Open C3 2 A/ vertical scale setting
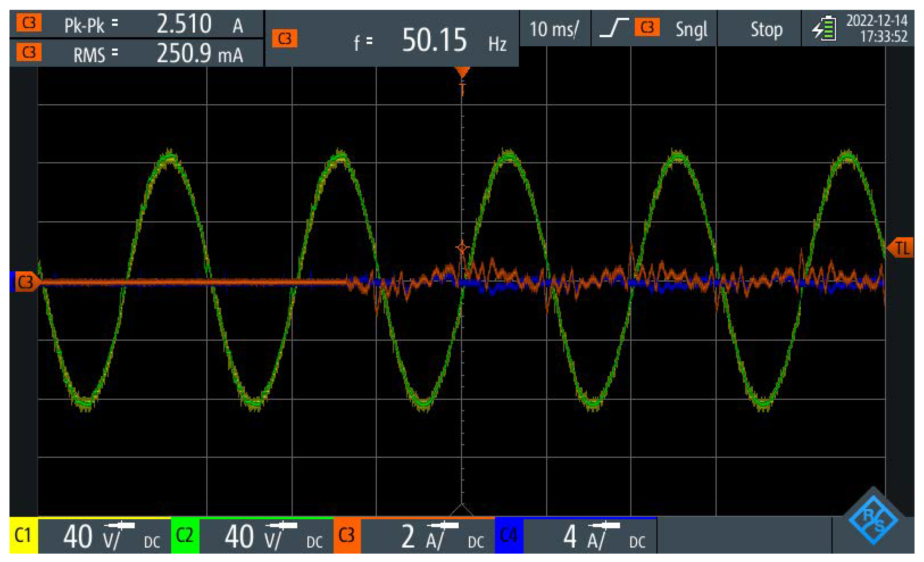 click(x=422, y=537)
